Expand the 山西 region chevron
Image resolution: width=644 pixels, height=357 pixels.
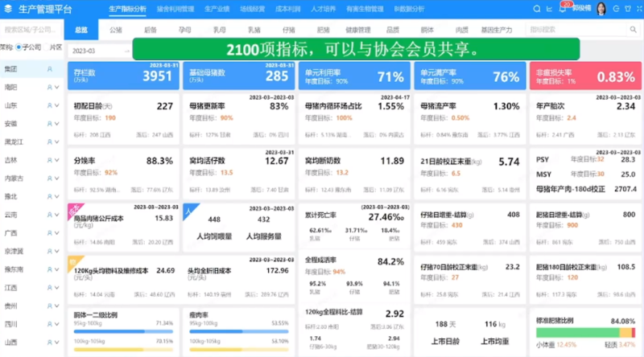click(x=56, y=343)
